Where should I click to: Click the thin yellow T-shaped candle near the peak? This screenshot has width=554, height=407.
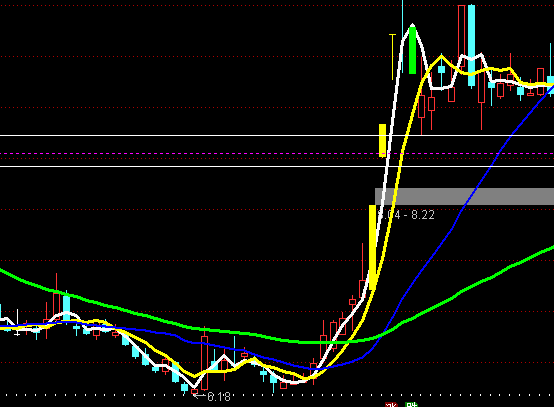(x=392, y=57)
